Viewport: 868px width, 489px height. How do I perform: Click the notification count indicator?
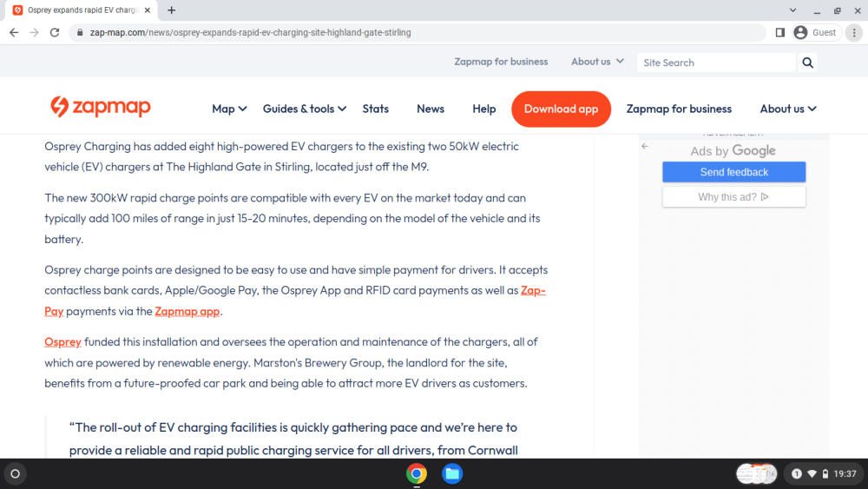coord(797,473)
